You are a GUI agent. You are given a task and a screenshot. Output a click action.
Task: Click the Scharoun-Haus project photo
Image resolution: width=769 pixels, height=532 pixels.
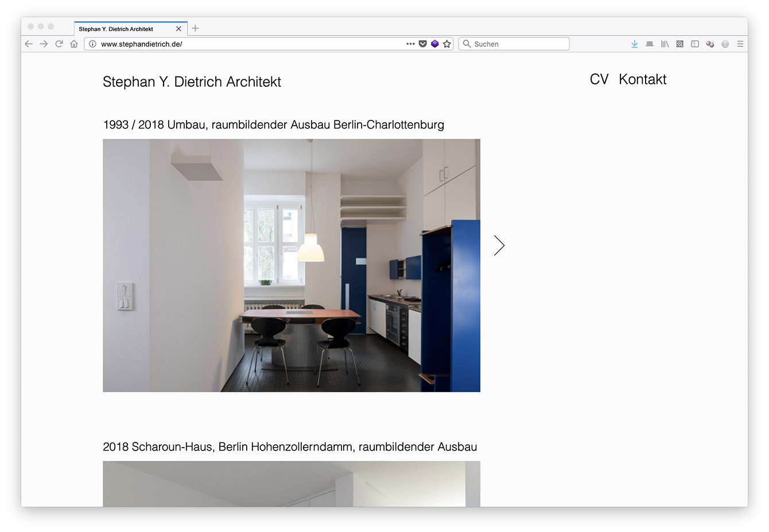[292, 484]
